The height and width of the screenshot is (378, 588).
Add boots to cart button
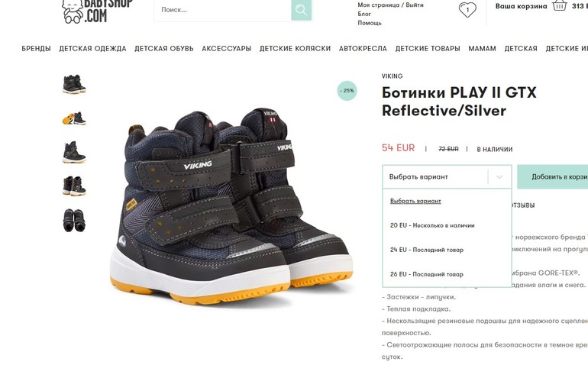(553, 176)
